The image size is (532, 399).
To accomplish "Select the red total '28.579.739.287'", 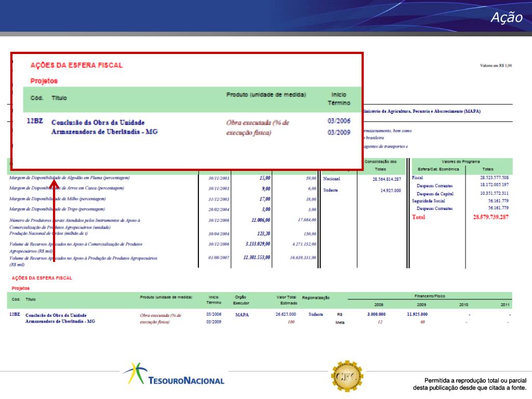I will [x=491, y=217].
